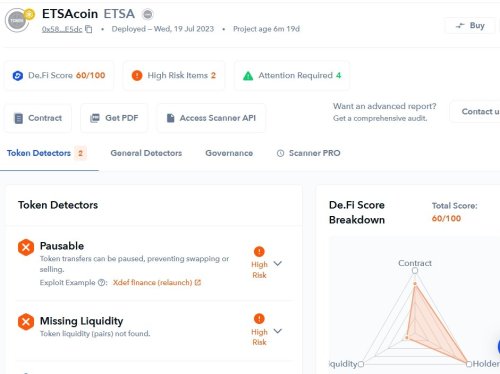Switch to Governance tab

pyautogui.click(x=229, y=153)
